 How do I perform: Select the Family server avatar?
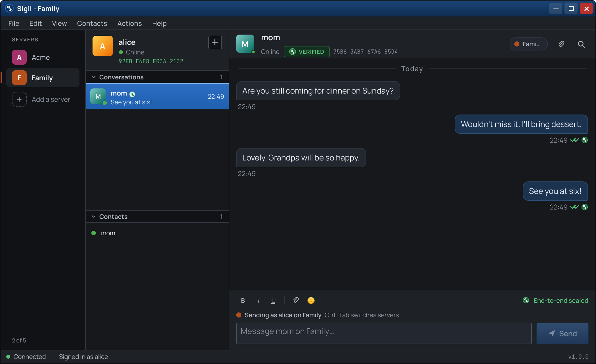pyautogui.click(x=19, y=78)
